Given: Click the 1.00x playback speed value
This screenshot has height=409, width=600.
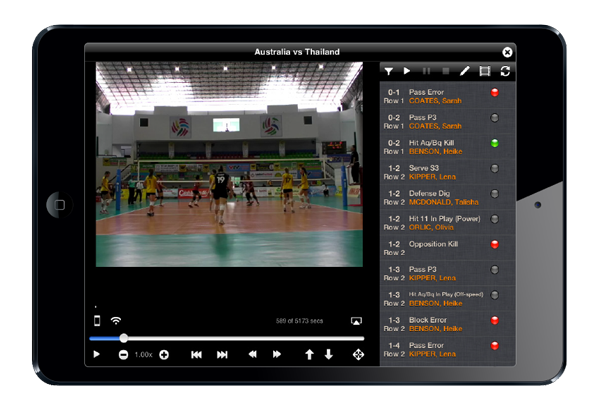Looking at the screenshot, I should (143, 355).
